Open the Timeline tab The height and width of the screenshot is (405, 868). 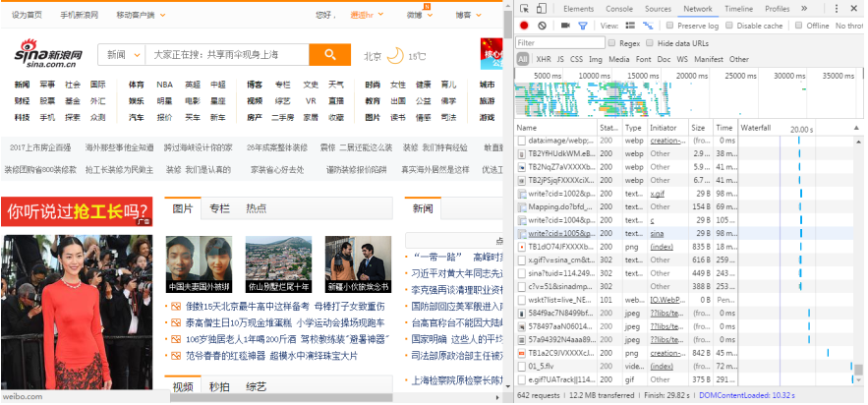pyautogui.click(x=738, y=8)
